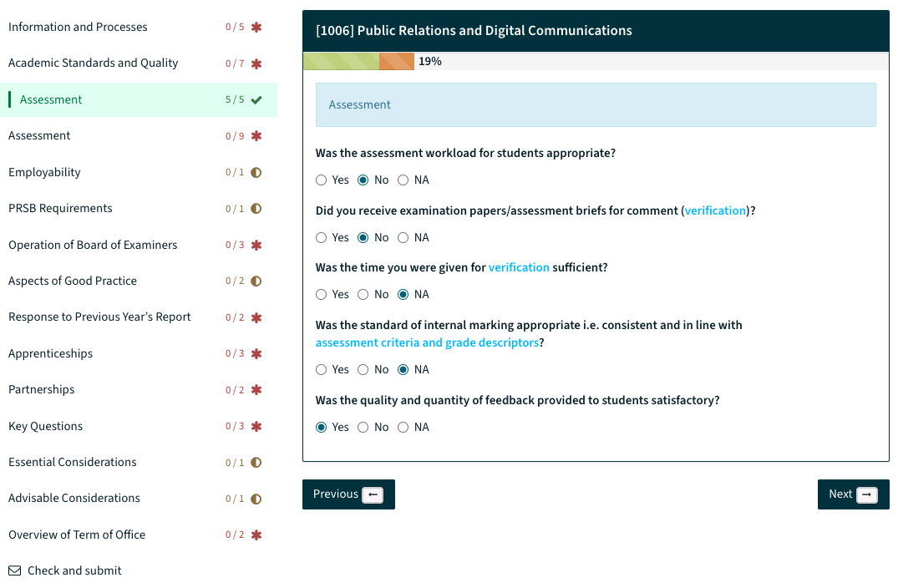This screenshot has height=588, width=898.
Task: Click the asterisk for Response to Previous Year's Report
Action: click(256, 317)
